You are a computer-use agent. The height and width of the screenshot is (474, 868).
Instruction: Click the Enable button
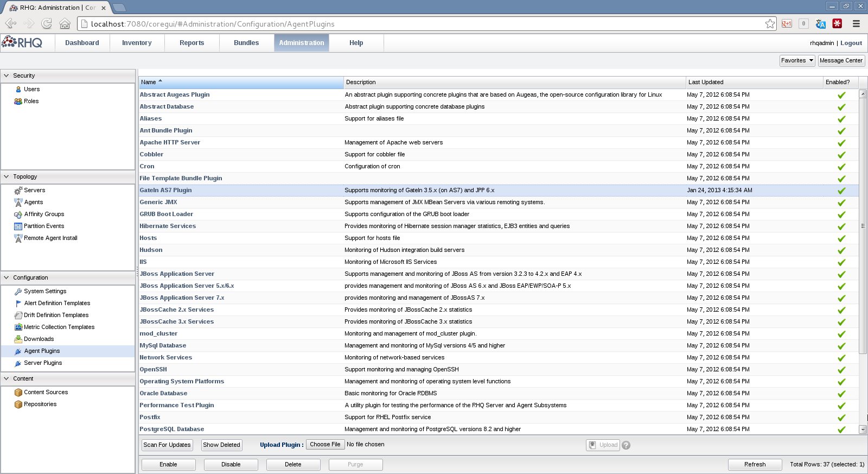(x=168, y=464)
